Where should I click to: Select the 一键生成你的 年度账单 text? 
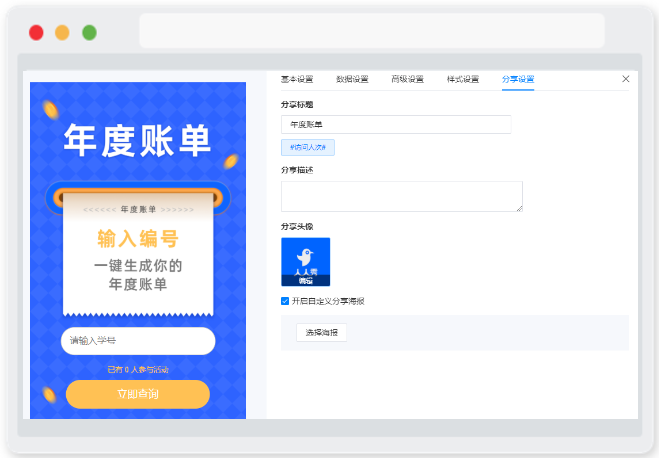click(138, 275)
